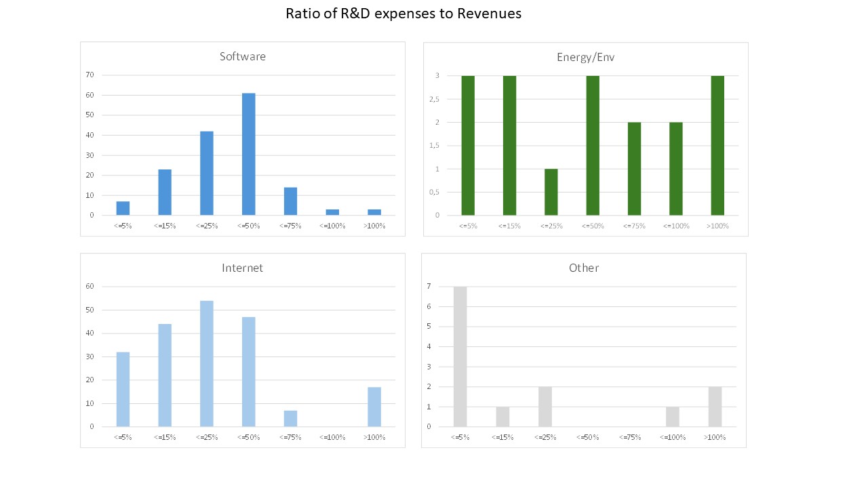This screenshot has height=488, width=868.
Task: Click the <=5% bar in Other chart
Action: coord(460,357)
